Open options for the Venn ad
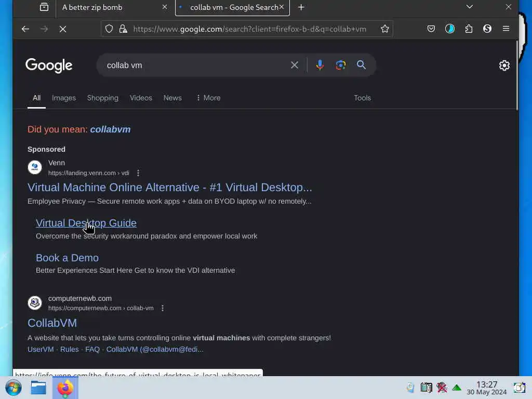This screenshot has height=399, width=532. click(x=138, y=173)
